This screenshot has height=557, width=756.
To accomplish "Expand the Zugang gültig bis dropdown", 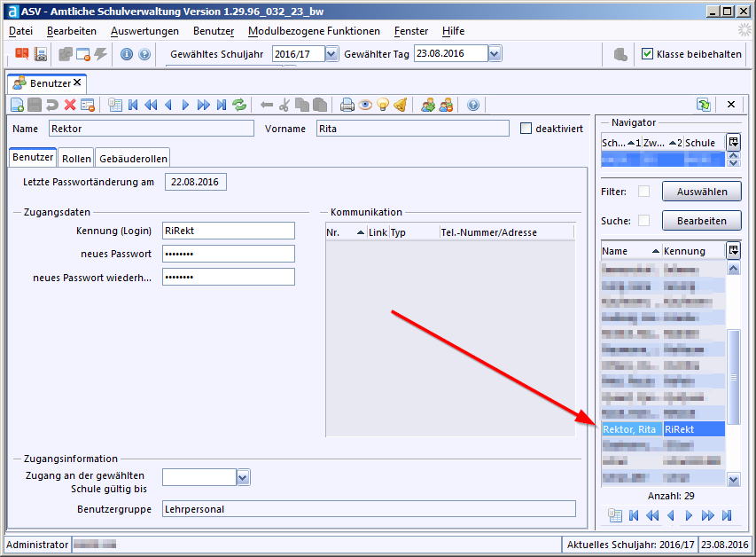I will (243, 478).
